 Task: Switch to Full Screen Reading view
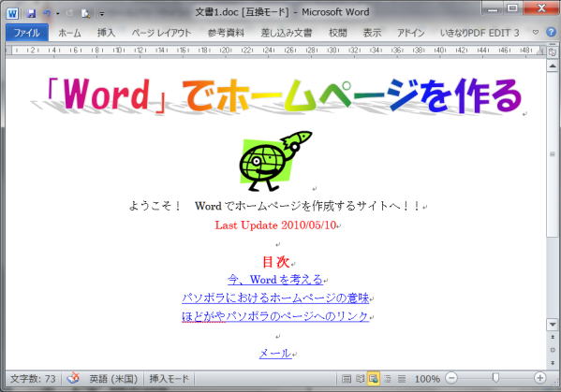point(360,379)
